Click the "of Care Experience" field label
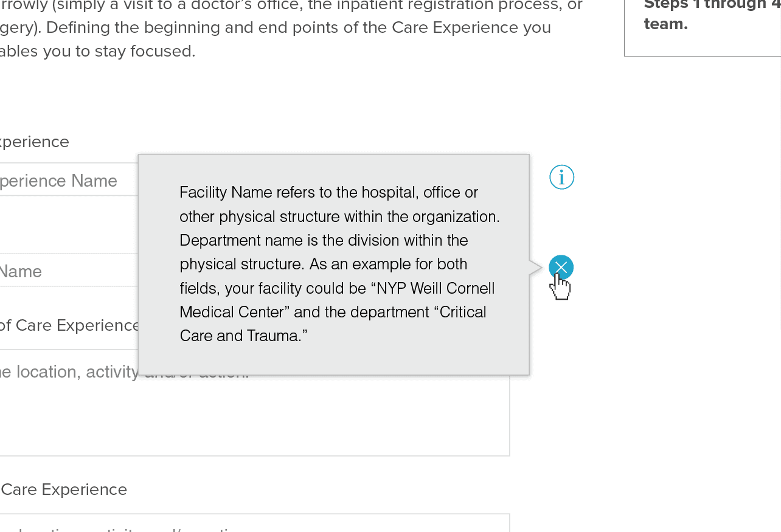The height and width of the screenshot is (532, 781). tap(70, 325)
